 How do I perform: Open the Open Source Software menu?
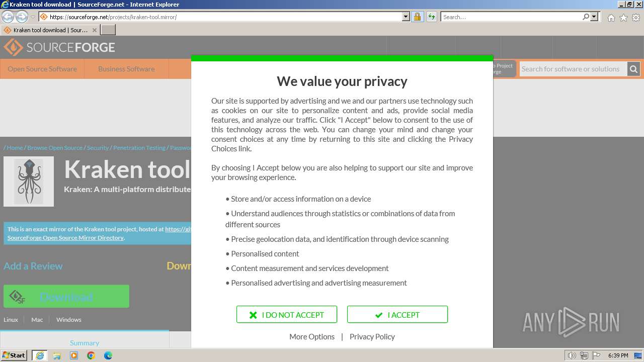(42, 69)
